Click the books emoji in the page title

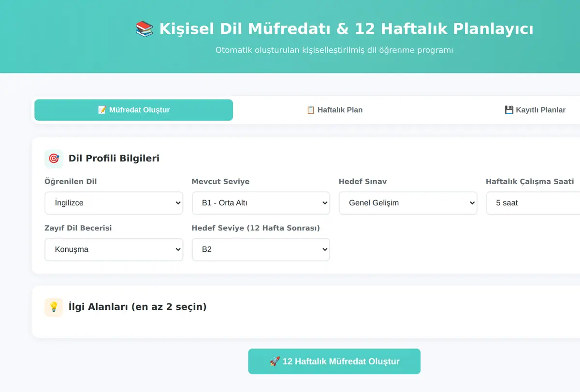(145, 29)
